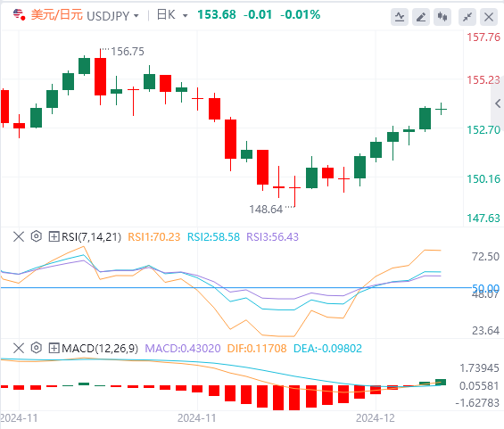Image resolution: width=504 pixels, height=429 pixels.
Task: Open RSI indicator settings gear
Action: click(37, 236)
